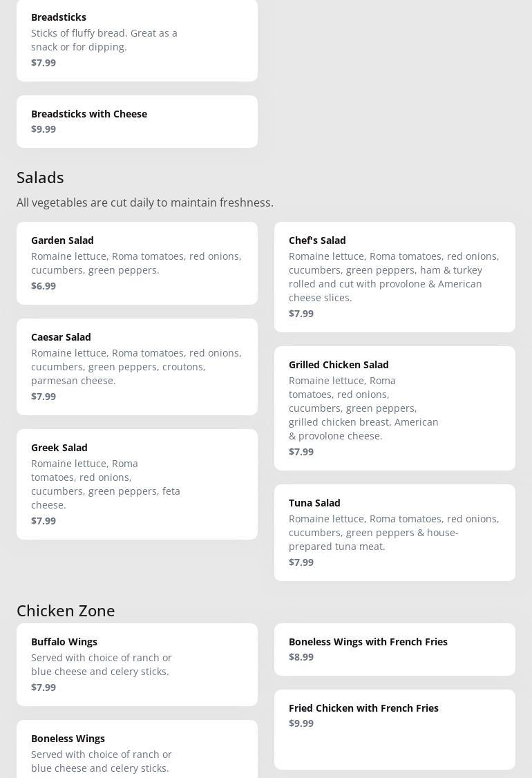Open Fried Chicken with French Fries
The height and width of the screenshot is (778, 532).
pos(395,729)
